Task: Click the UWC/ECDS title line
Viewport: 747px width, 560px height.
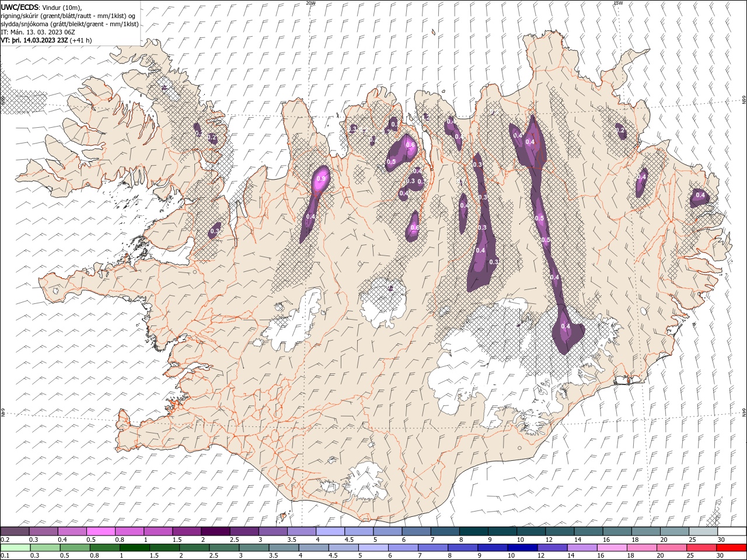Action: point(41,7)
